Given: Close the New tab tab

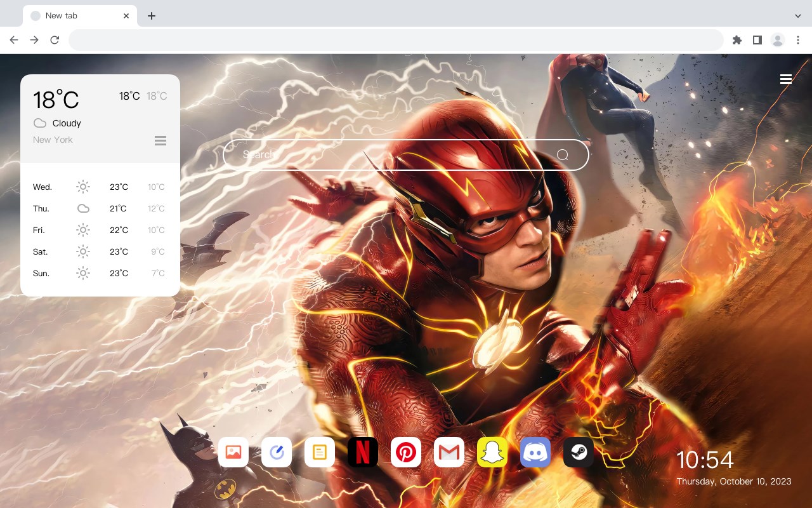Looking at the screenshot, I should click(127, 16).
